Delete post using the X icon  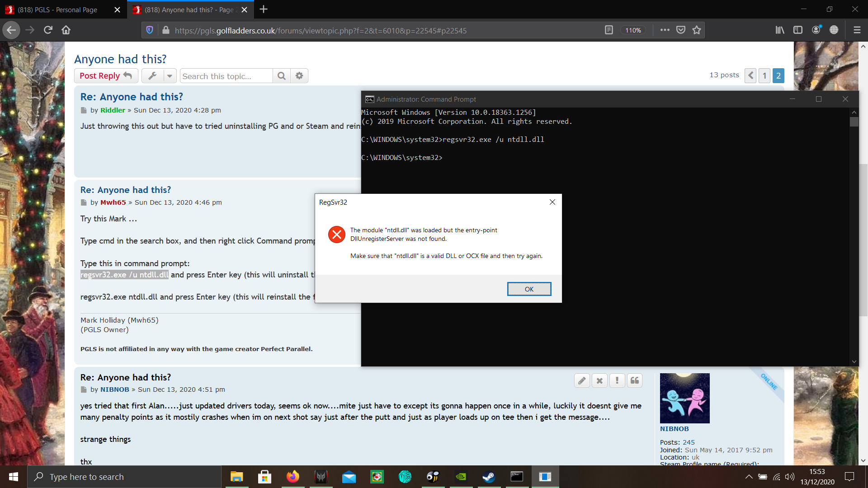(599, 380)
